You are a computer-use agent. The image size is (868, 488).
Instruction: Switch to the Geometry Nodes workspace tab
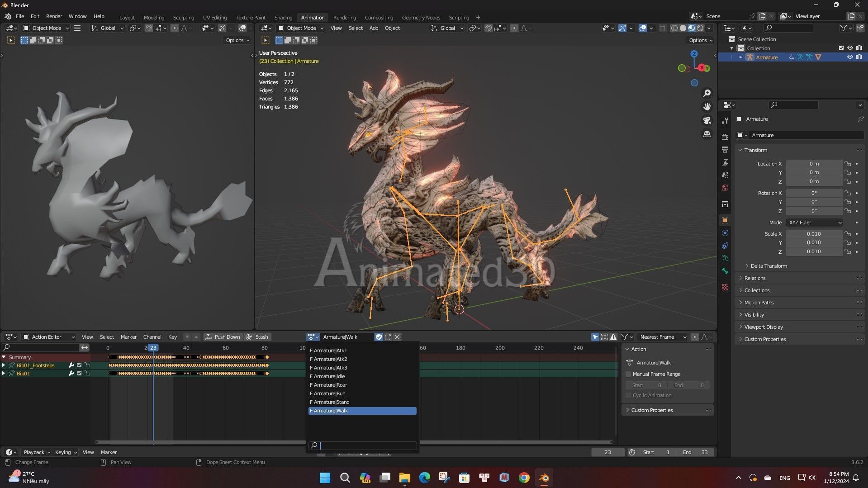421,18
